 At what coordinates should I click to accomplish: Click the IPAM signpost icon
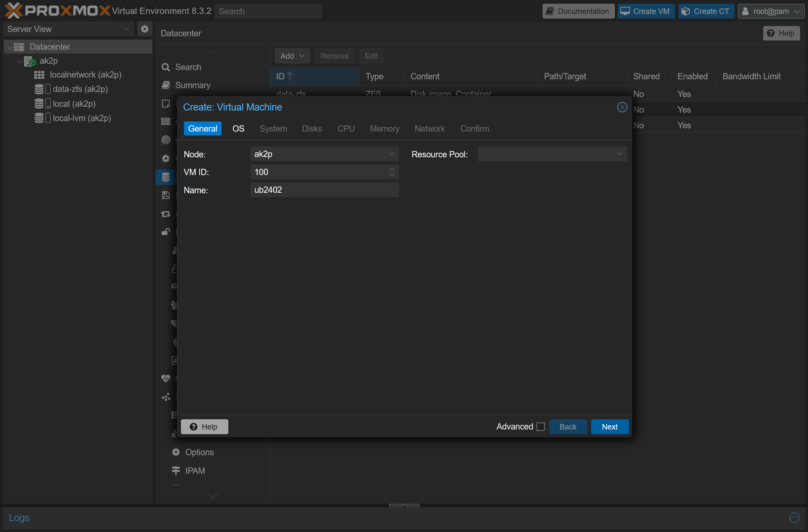click(x=176, y=470)
